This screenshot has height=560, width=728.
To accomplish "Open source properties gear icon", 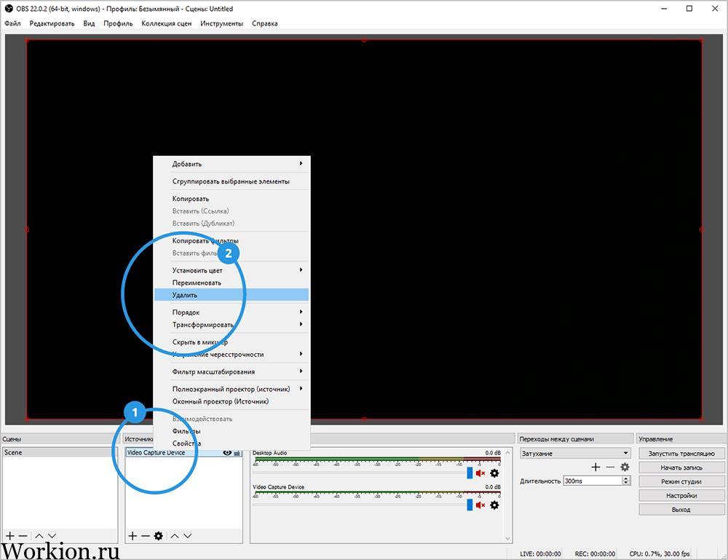I will [158, 536].
